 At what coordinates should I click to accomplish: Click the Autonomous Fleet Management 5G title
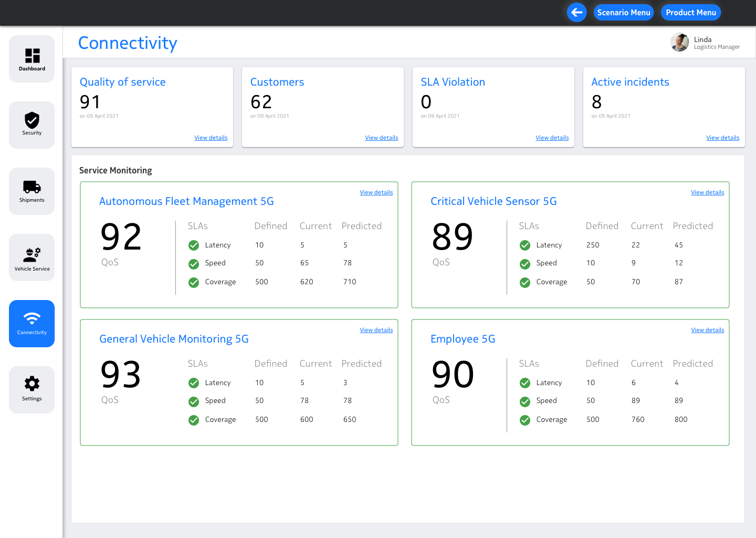pos(186,201)
